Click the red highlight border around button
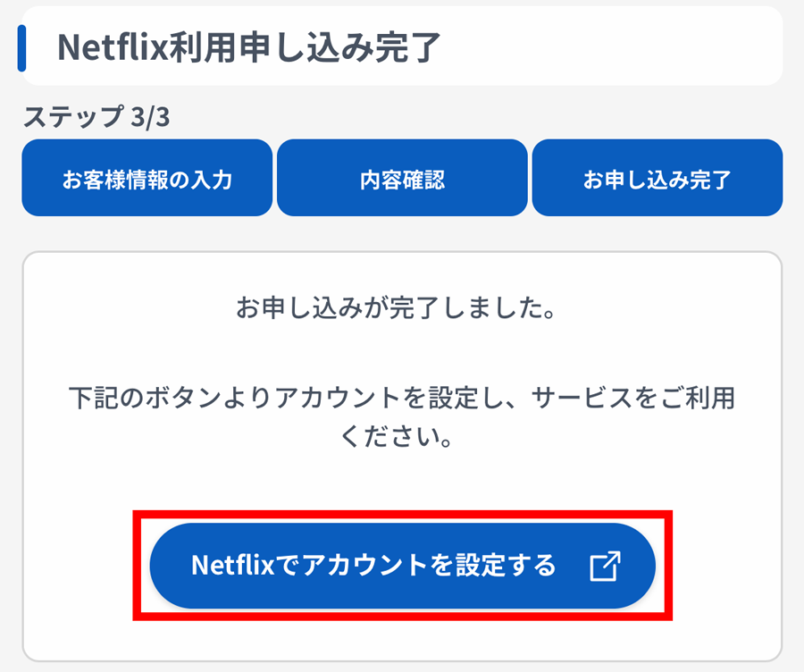 pyautogui.click(x=403, y=514)
